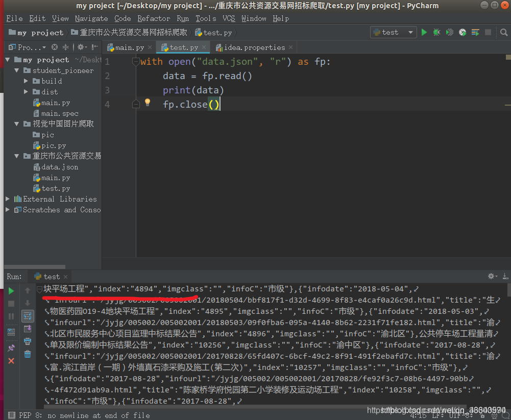Collapse the 视觉中国图片爬取 folder
The image size is (511, 420).
17,124
